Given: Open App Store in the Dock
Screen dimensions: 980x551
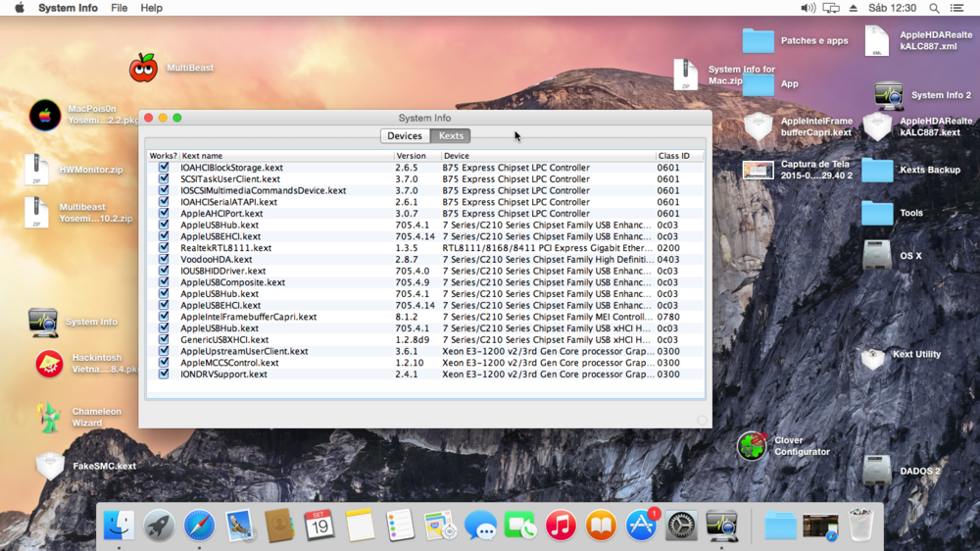Looking at the screenshot, I should pos(641,526).
